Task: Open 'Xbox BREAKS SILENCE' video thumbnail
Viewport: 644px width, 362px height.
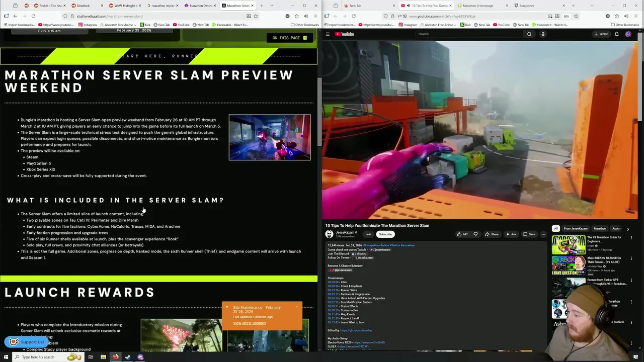Action: 569,265
